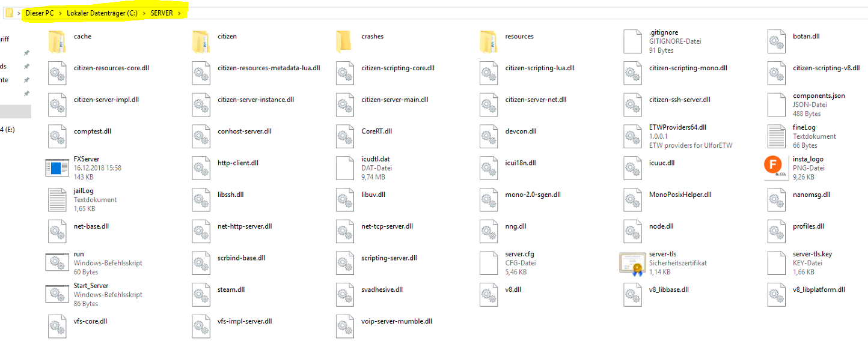Select the FXServer application icon

57,168
